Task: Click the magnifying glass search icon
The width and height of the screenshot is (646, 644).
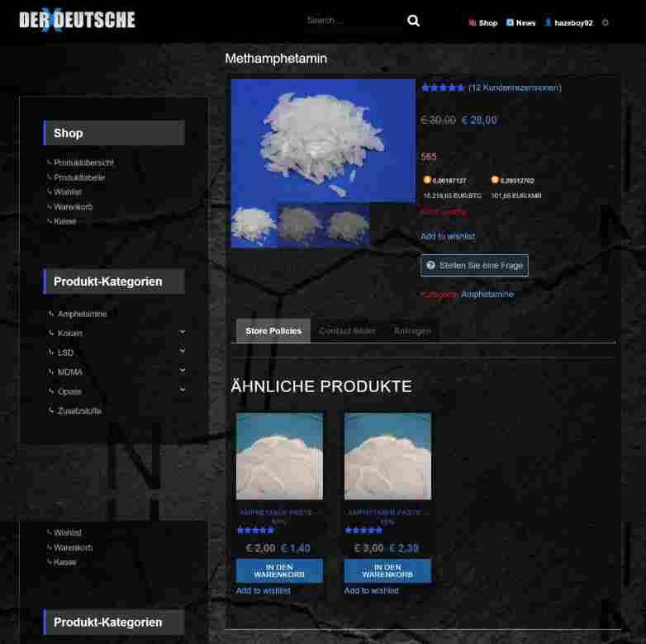Action: tap(413, 21)
